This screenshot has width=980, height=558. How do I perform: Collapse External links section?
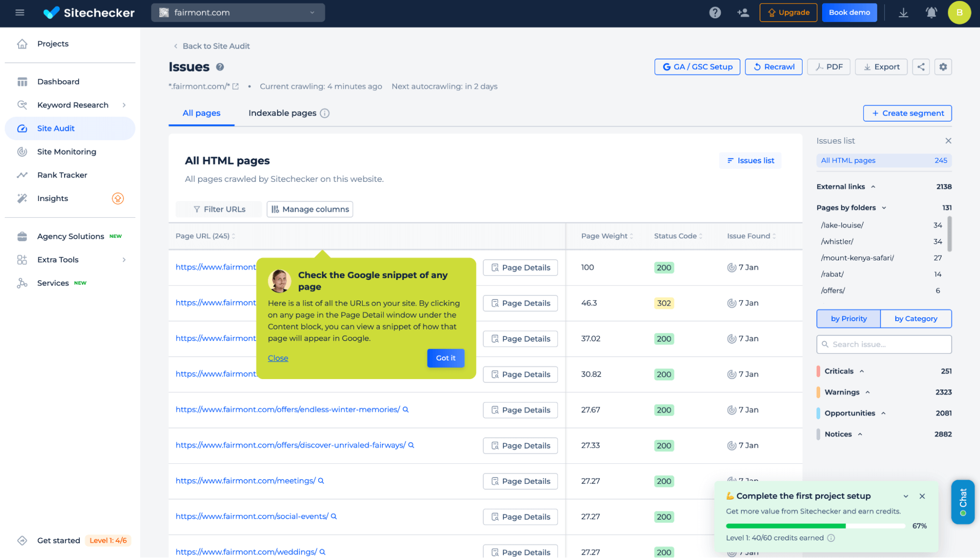pos(873,187)
